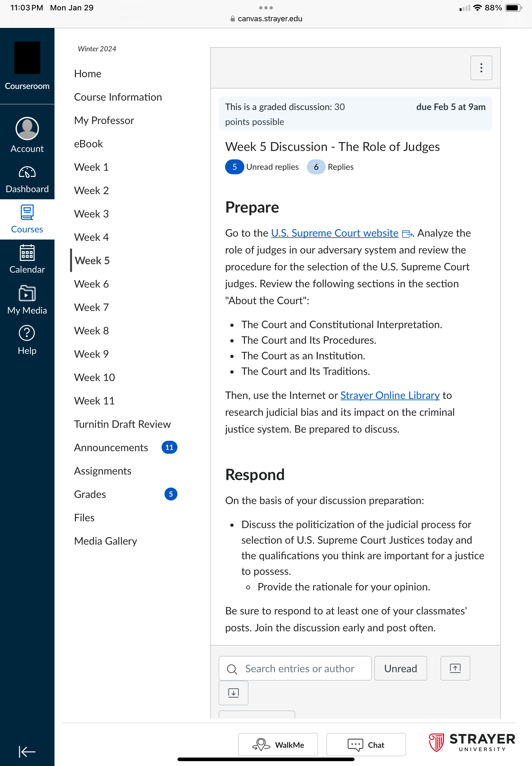Collapse the global navigation sidebar arrow
This screenshot has width=532, height=766.
pyautogui.click(x=27, y=751)
